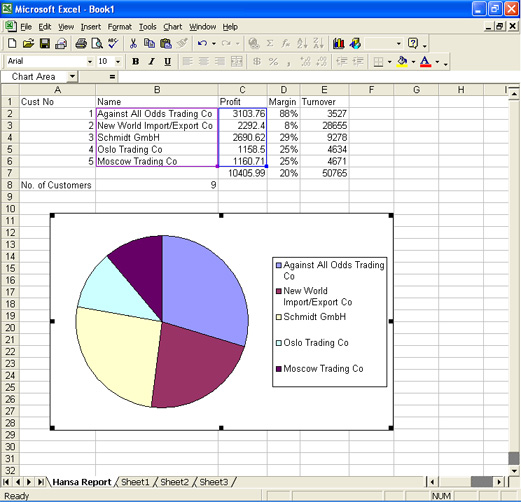The height and width of the screenshot is (502, 521).
Task: Open the Chart menu
Action: tap(173, 27)
